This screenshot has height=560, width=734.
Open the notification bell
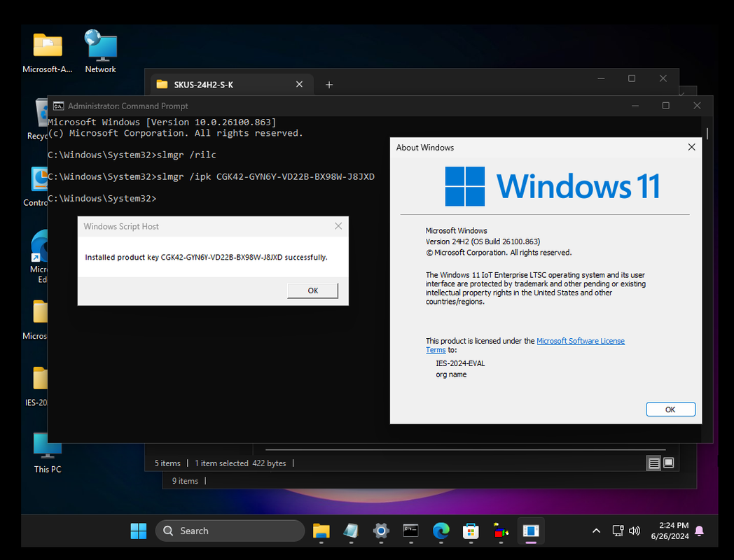click(x=700, y=531)
